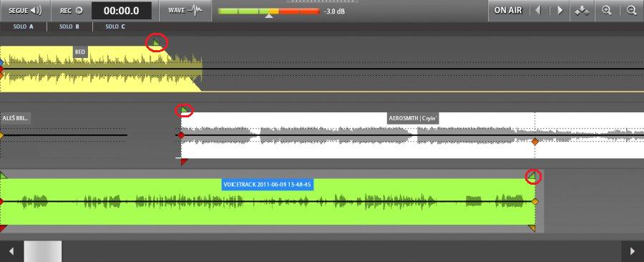The height and width of the screenshot is (262, 644).
Task: Select green fade marker at voicetrack top-right
Action: coord(532,176)
